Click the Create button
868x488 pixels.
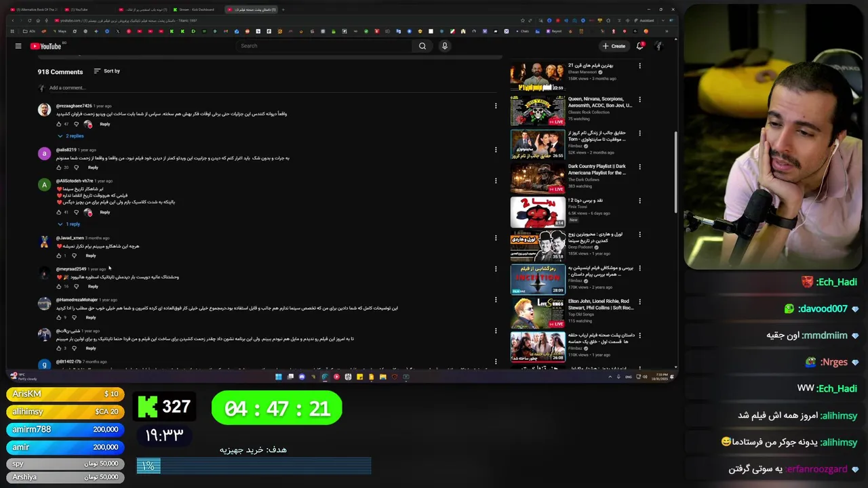(x=614, y=46)
